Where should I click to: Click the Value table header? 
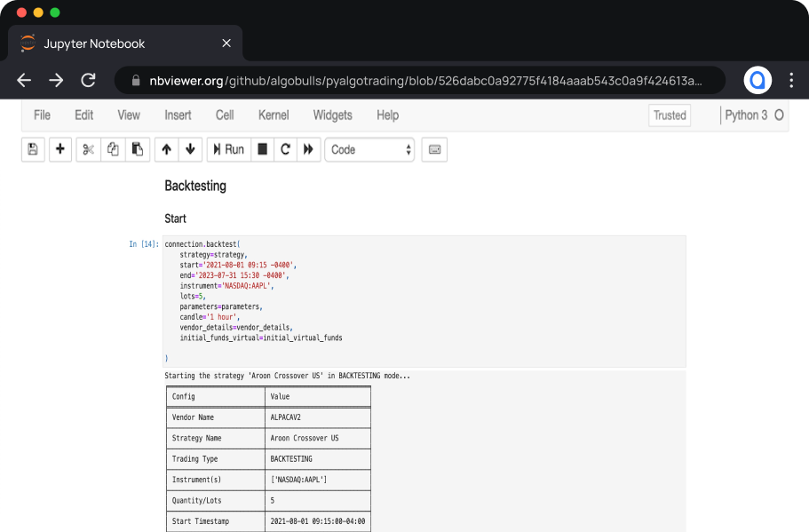click(x=318, y=396)
